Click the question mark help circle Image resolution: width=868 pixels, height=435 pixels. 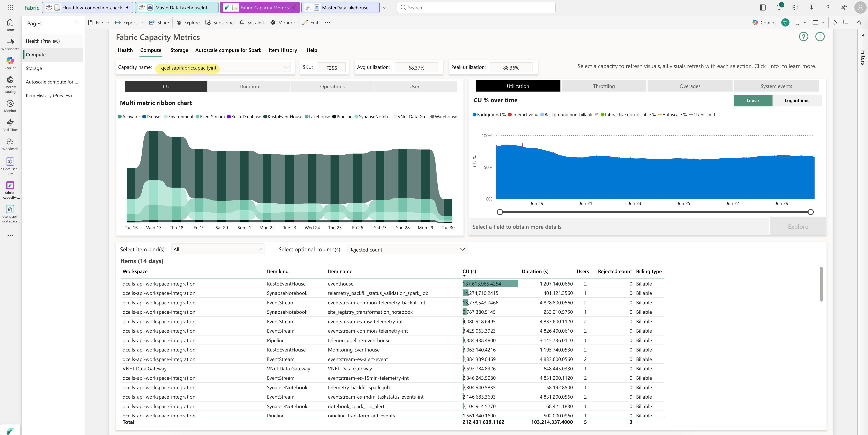point(804,37)
